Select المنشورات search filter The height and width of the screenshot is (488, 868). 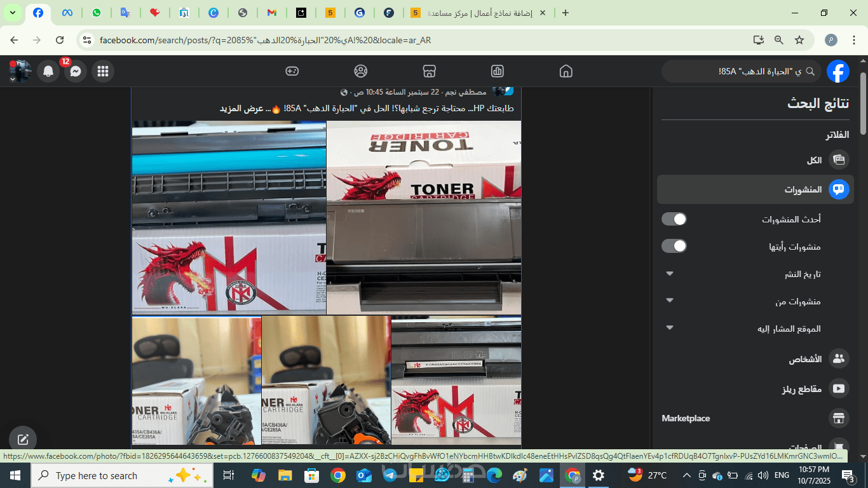click(x=756, y=189)
